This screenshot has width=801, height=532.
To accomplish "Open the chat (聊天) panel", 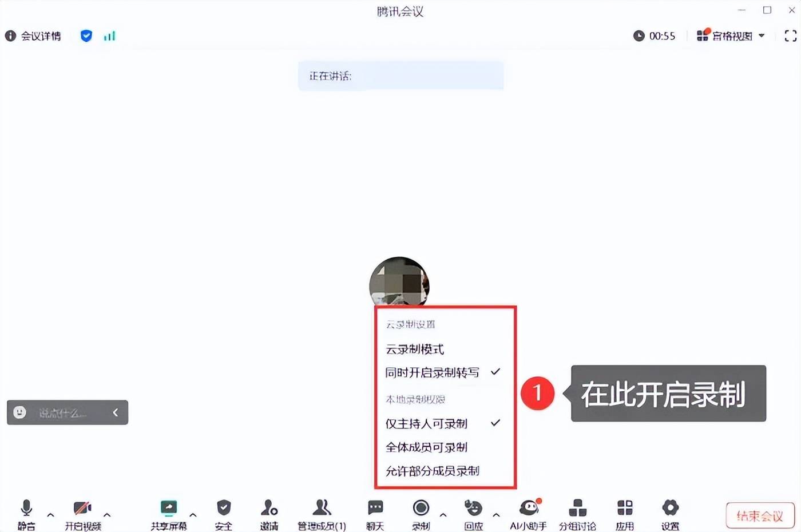I will pyautogui.click(x=375, y=514).
